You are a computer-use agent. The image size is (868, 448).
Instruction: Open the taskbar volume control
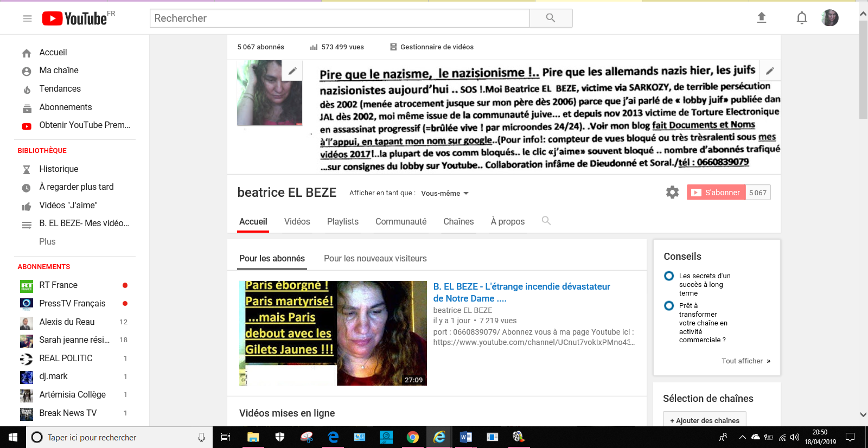(795, 437)
